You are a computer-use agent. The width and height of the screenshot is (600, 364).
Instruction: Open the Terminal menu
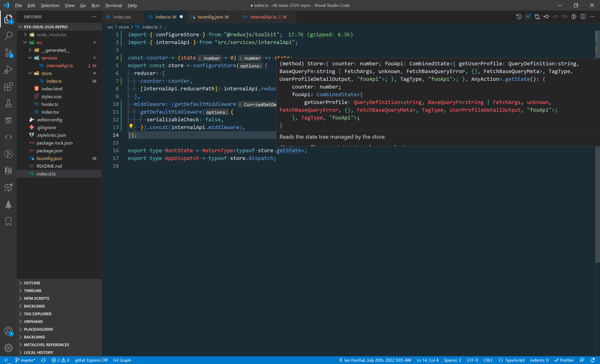[113, 5]
